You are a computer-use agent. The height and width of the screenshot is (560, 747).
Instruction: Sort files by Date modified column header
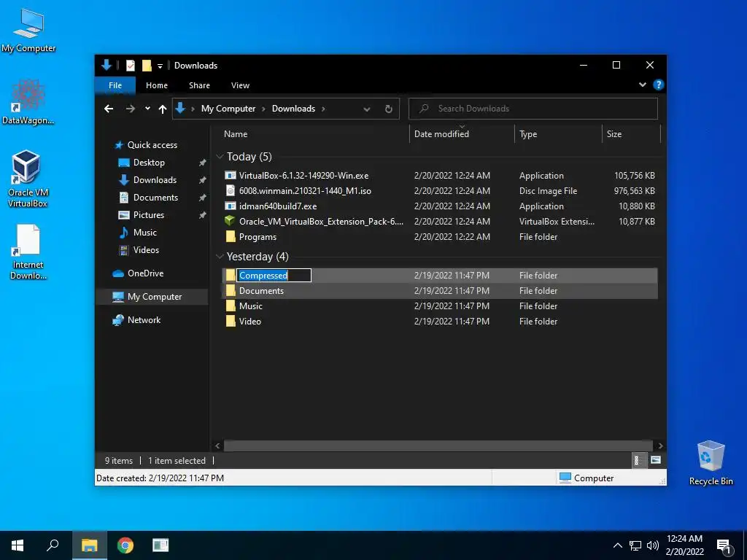coord(462,134)
